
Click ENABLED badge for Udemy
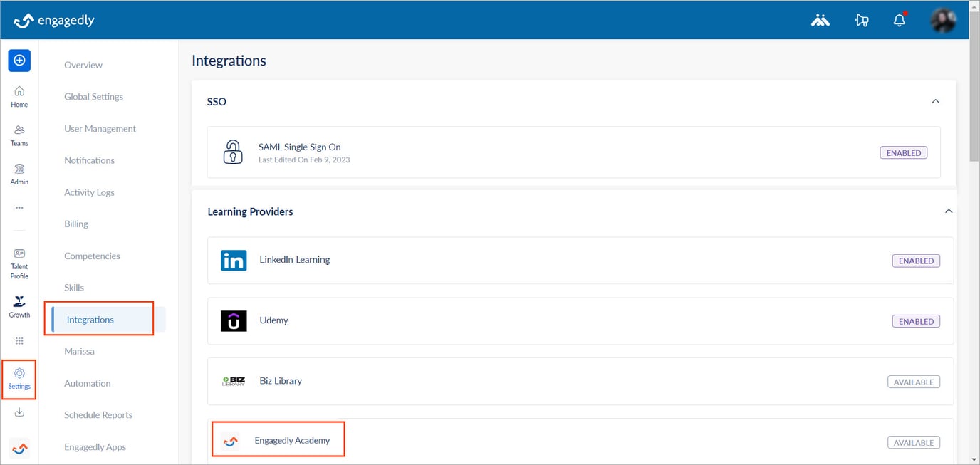coord(916,321)
